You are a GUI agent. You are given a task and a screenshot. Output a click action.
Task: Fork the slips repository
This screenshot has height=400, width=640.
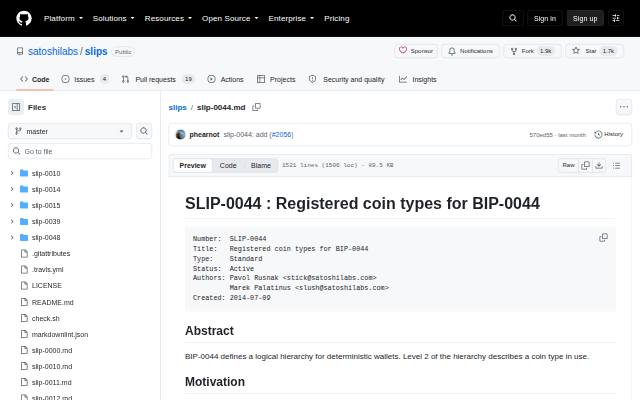533,51
